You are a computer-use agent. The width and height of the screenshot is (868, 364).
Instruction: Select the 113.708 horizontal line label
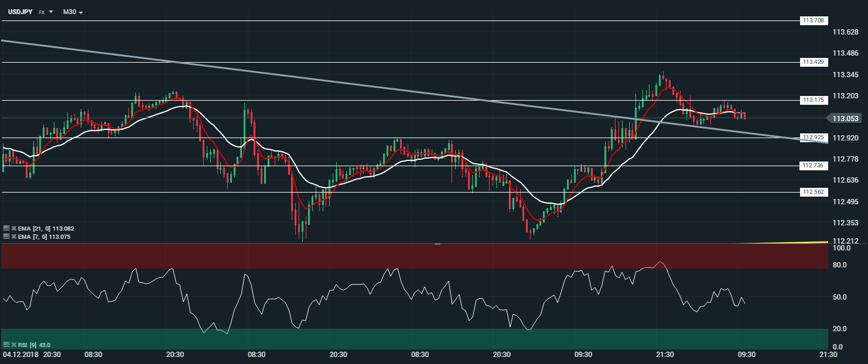[814, 20]
